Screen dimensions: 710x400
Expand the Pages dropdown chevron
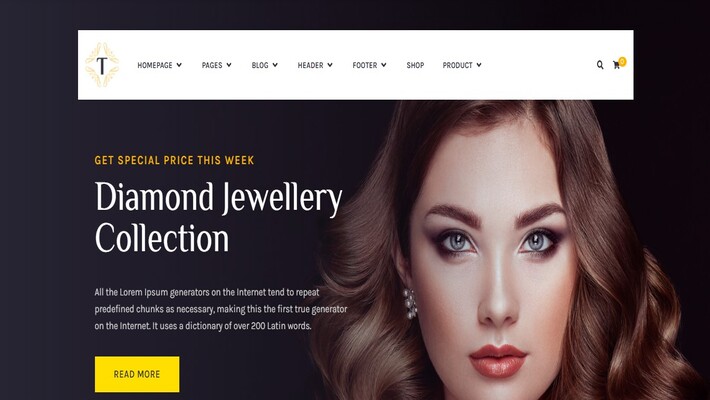[229, 65]
